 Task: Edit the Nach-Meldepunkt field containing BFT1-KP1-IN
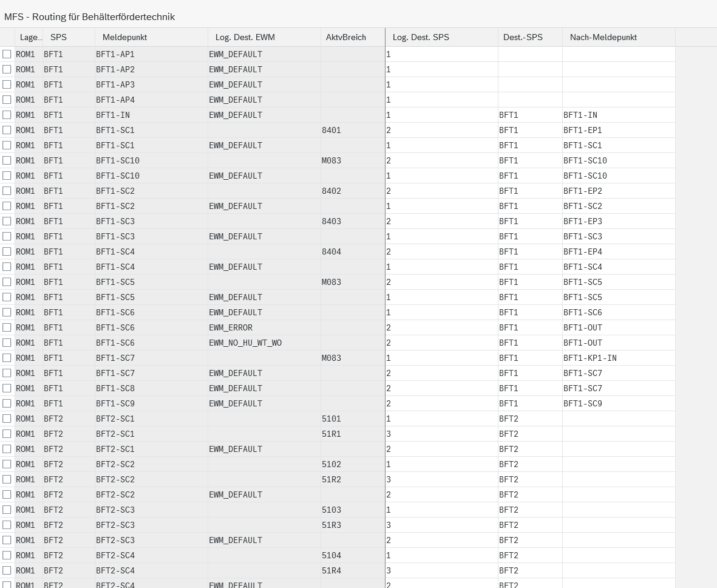coord(619,358)
